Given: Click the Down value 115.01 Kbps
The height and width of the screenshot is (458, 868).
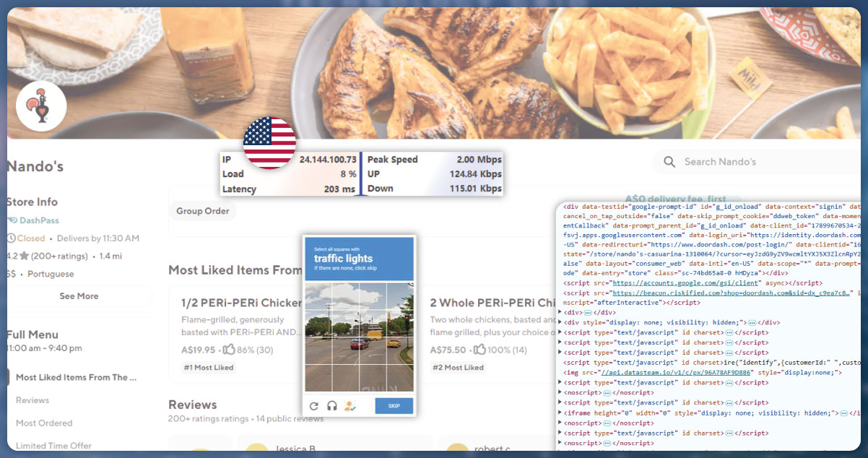Looking at the screenshot, I should [475, 189].
